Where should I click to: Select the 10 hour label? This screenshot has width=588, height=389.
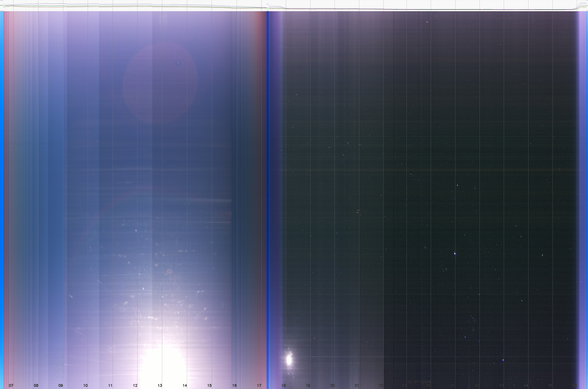[85, 385]
